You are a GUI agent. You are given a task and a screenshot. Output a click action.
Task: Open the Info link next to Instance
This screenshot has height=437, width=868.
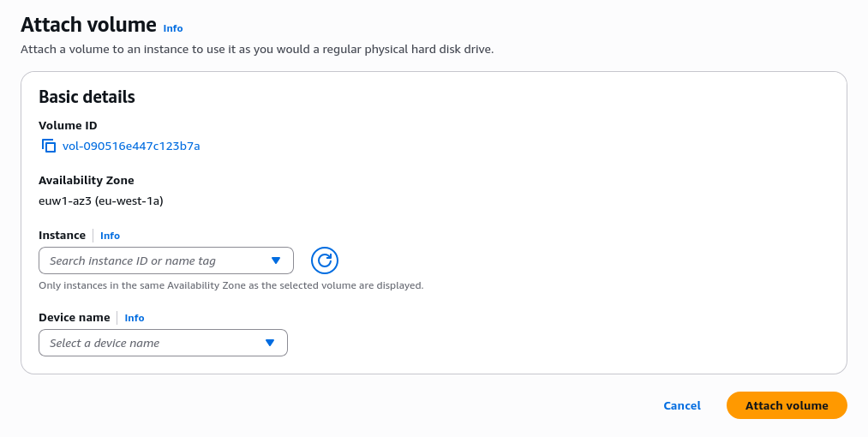(110, 236)
